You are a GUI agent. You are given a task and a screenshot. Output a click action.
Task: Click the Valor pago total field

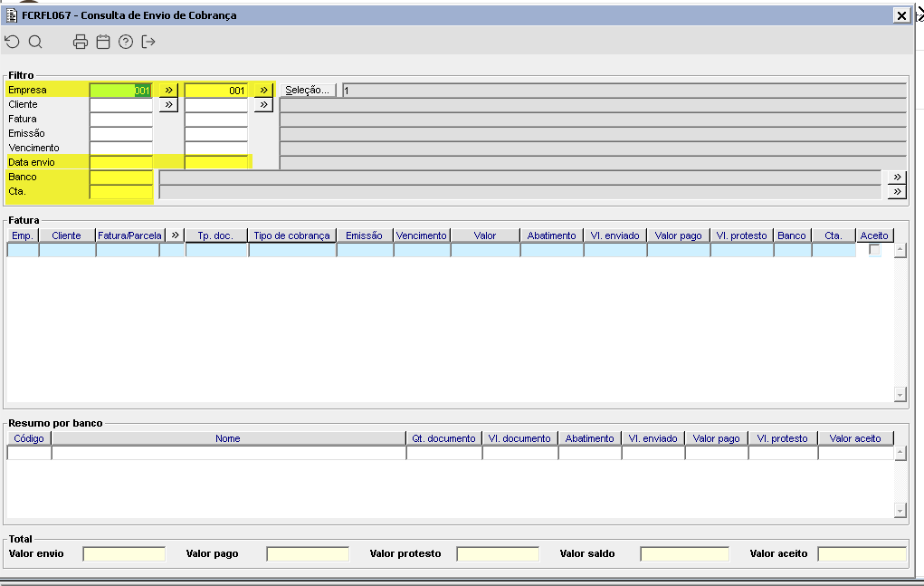click(x=308, y=553)
